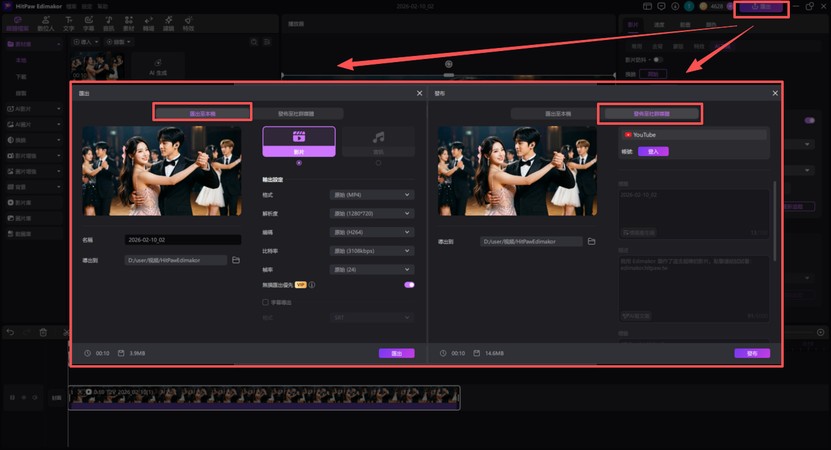
Task: Click the top-right Export (匯出) button
Action: (x=760, y=7)
